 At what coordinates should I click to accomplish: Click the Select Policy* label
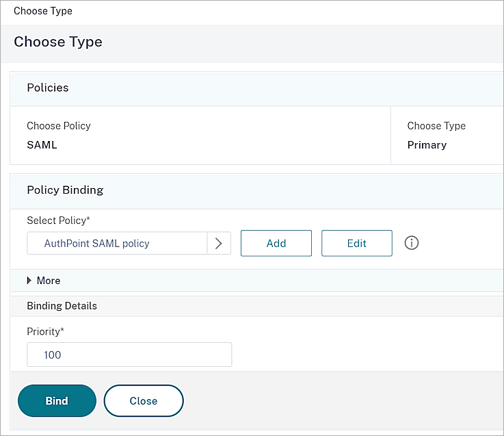click(59, 220)
